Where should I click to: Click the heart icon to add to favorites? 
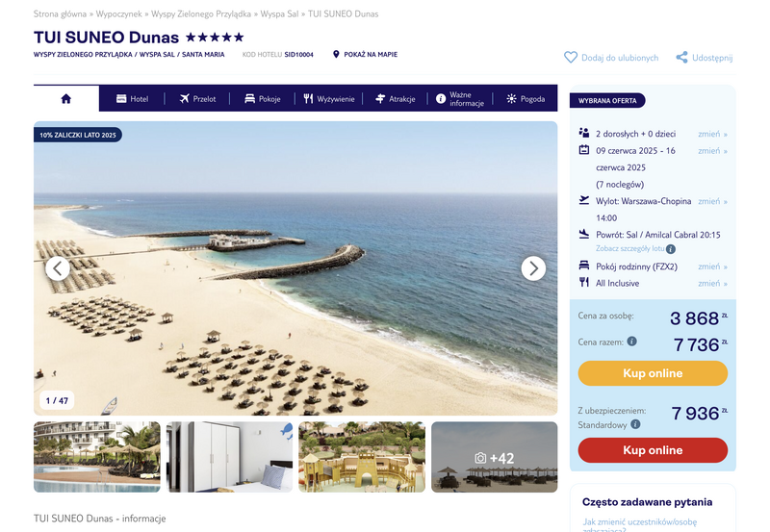point(570,58)
